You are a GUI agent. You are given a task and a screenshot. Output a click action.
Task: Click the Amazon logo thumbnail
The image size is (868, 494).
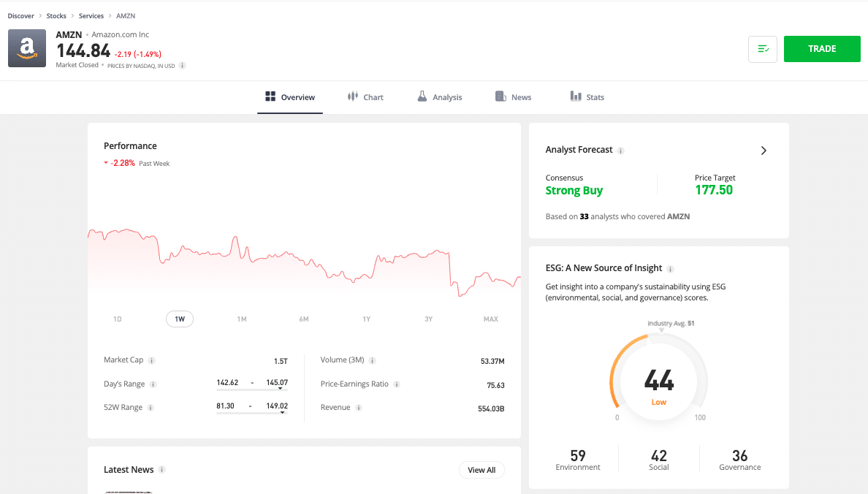tap(27, 48)
